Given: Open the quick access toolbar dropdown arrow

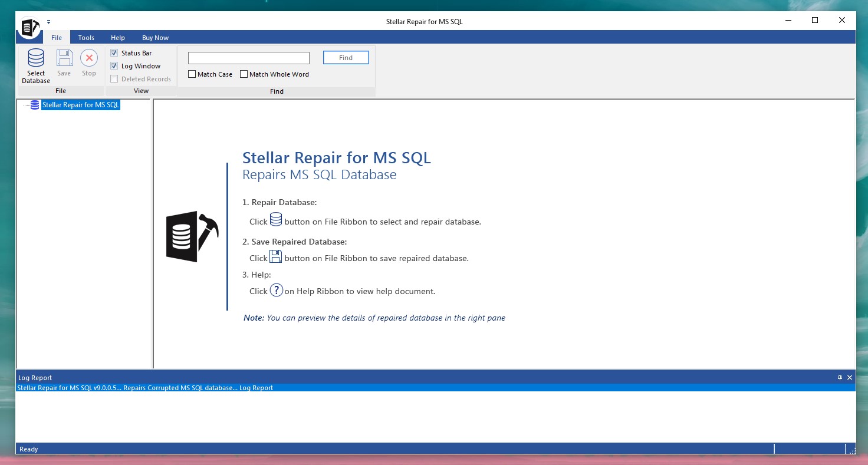Looking at the screenshot, I should point(49,22).
